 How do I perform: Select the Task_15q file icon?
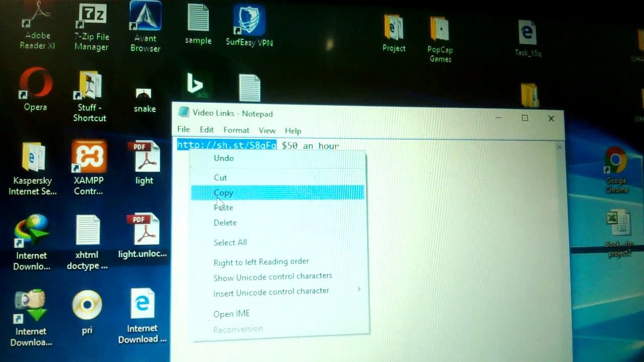coord(528,38)
